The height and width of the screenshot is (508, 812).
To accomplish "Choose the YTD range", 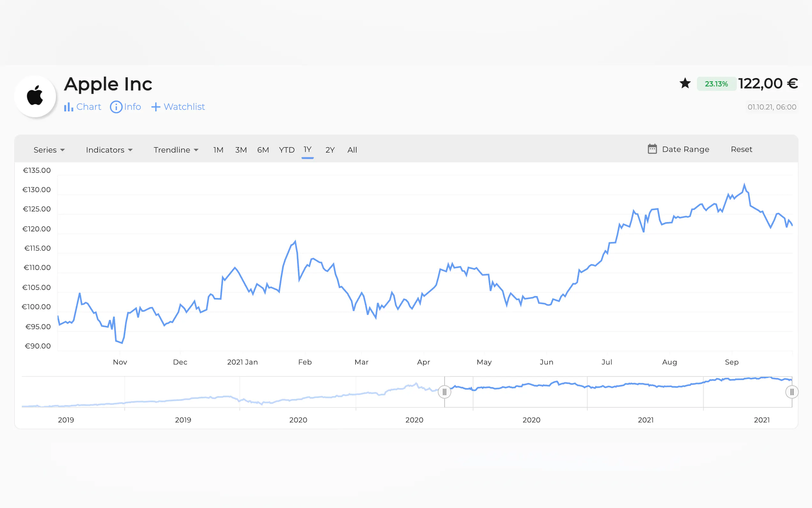I will 286,150.
